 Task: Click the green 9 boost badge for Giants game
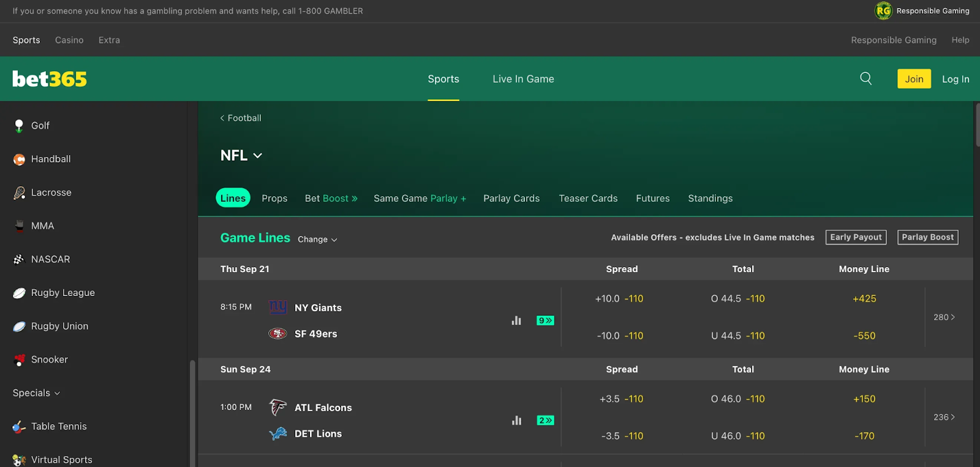click(545, 321)
